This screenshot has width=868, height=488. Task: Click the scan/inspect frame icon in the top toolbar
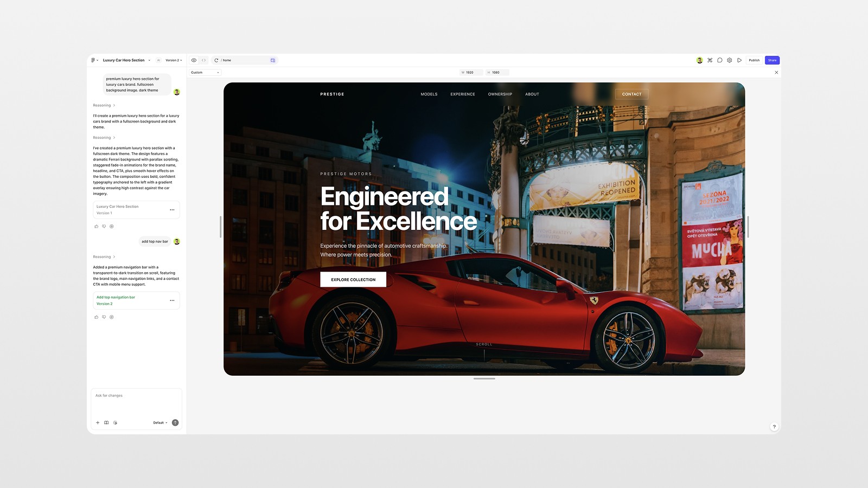point(710,60)
